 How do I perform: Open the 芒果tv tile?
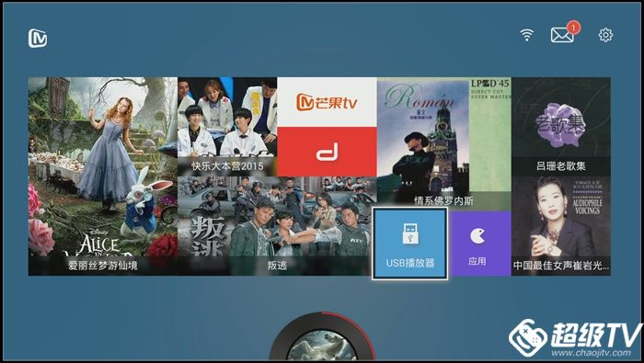click(327, 102)
